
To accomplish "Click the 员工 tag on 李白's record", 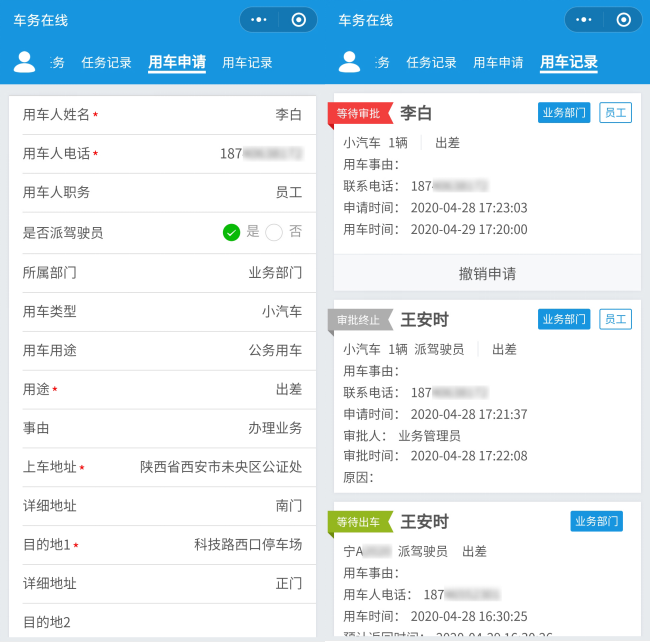I will pos(615,113).
